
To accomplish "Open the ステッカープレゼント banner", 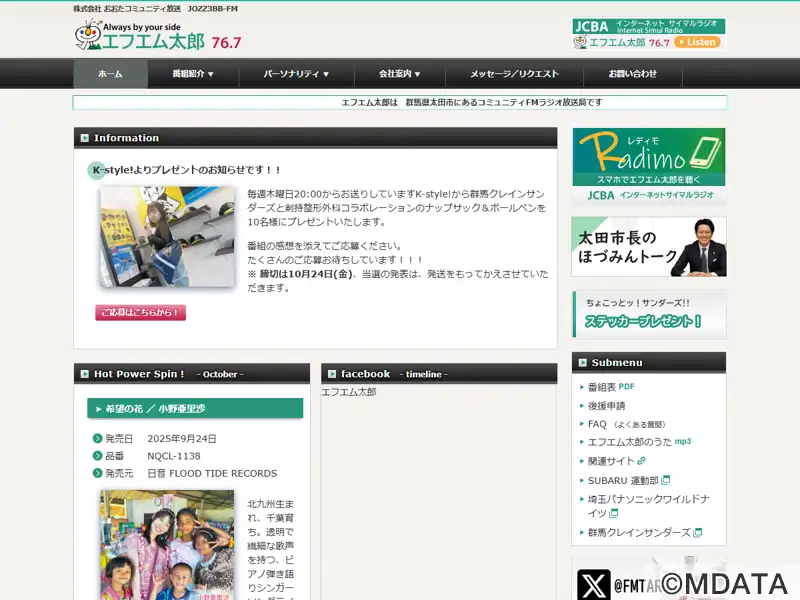I will (648, 313).
